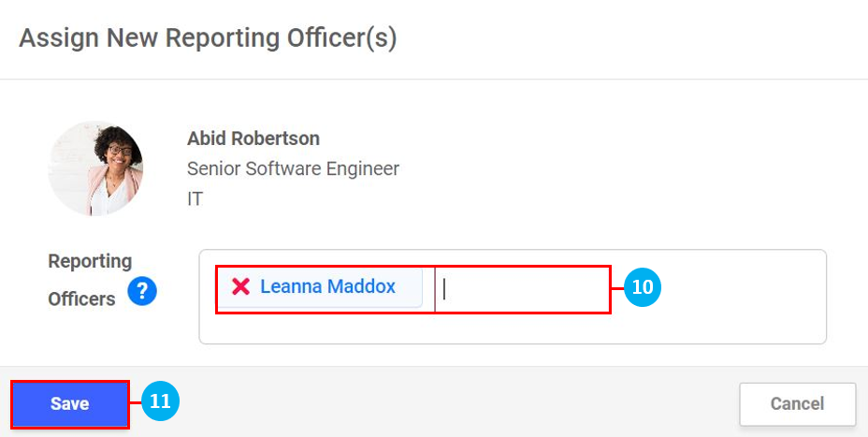Cancel the reporting officer dialog
The image size is (868, 437).
[797, 404]
